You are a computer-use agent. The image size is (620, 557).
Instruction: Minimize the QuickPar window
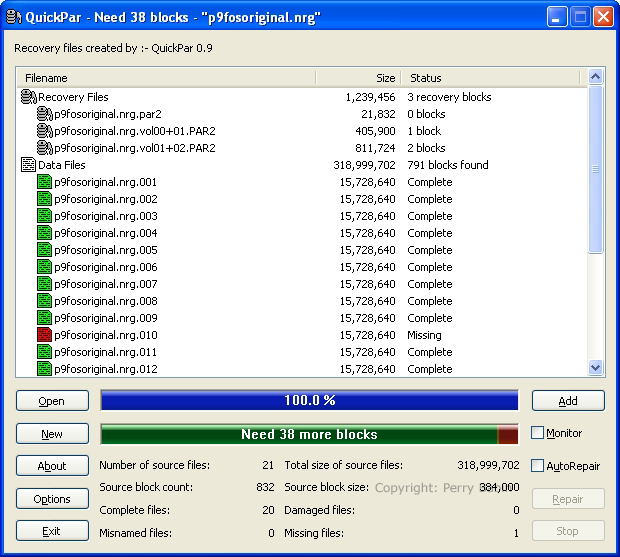(557, 17)
